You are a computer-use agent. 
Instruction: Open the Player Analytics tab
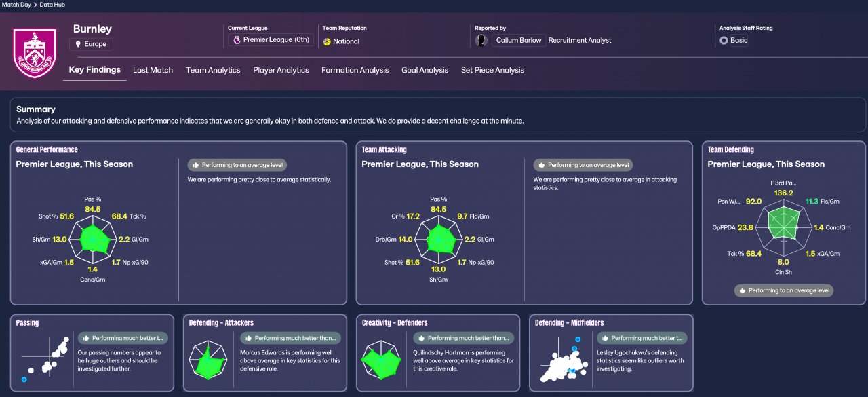[x=281, y=70]
